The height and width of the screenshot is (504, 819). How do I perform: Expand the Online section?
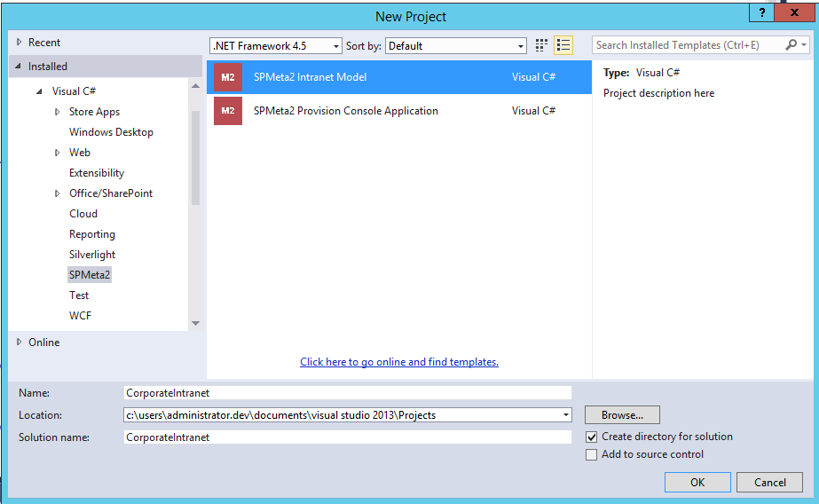click(x=19, y=343)
